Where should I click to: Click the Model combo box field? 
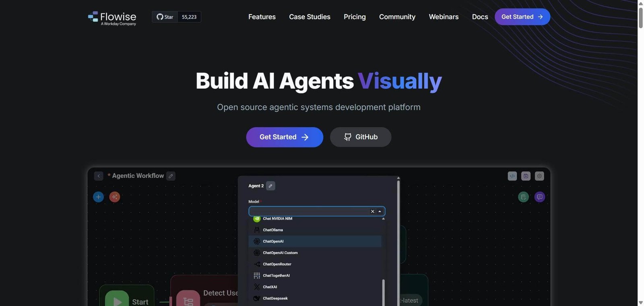click(317, 211)
